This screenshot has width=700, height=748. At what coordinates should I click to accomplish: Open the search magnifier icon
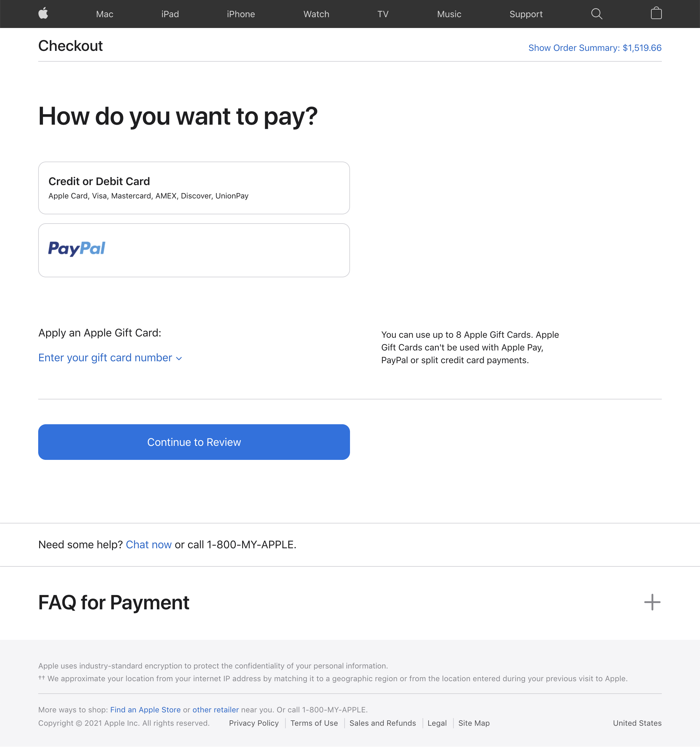pos(597,14)
